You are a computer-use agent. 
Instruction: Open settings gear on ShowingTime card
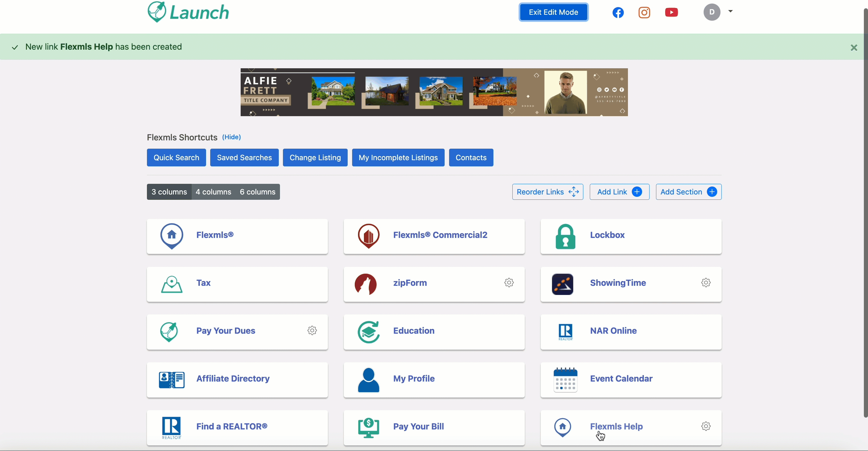(706, 282)
